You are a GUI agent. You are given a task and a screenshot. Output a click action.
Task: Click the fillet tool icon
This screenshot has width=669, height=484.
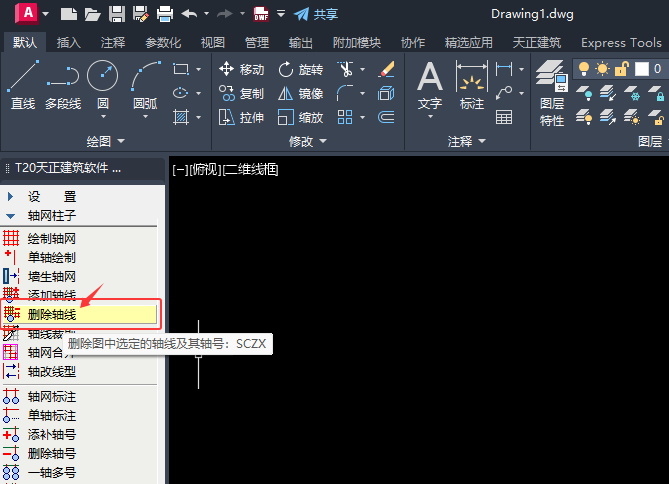coord(345,93)
